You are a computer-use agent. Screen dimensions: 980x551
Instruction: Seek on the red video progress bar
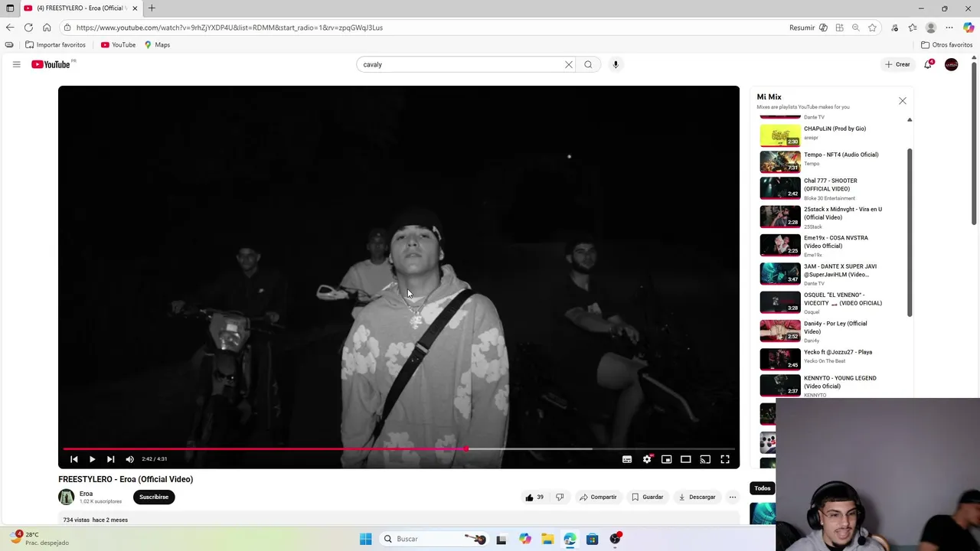pyautogui.click(x=399, y=448)
